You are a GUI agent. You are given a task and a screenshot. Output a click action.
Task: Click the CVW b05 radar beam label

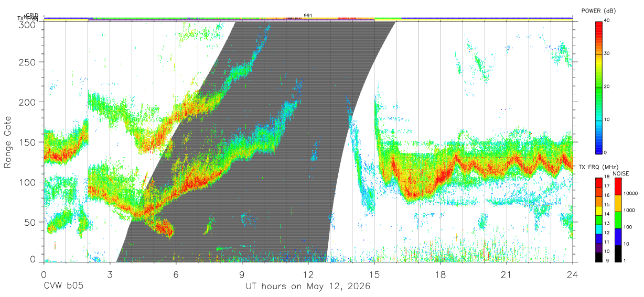pos(62,287)
